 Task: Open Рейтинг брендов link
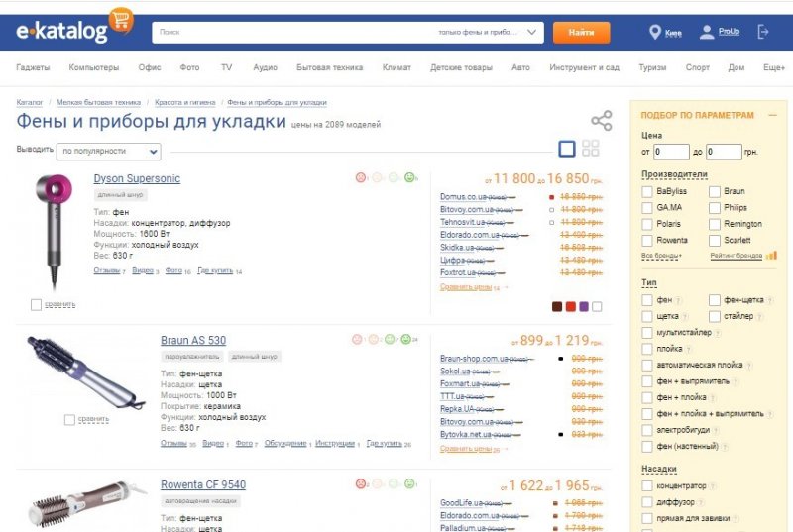736,256
